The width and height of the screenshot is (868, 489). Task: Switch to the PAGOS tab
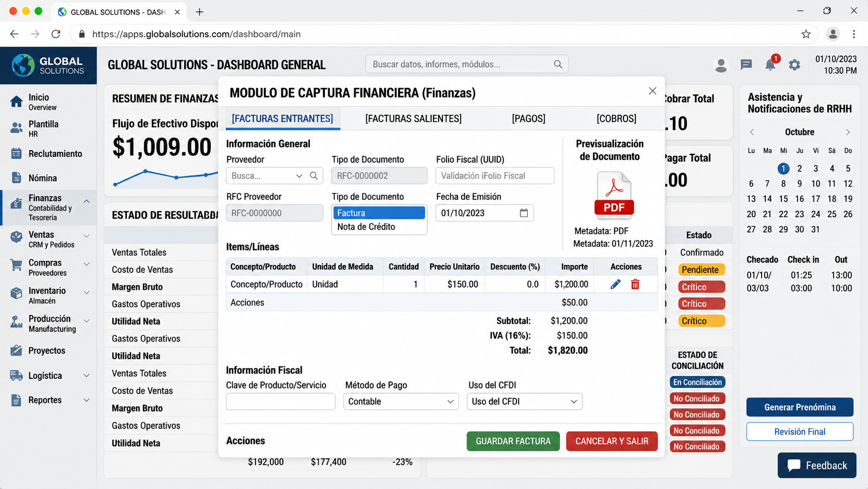tap(528, 118)
